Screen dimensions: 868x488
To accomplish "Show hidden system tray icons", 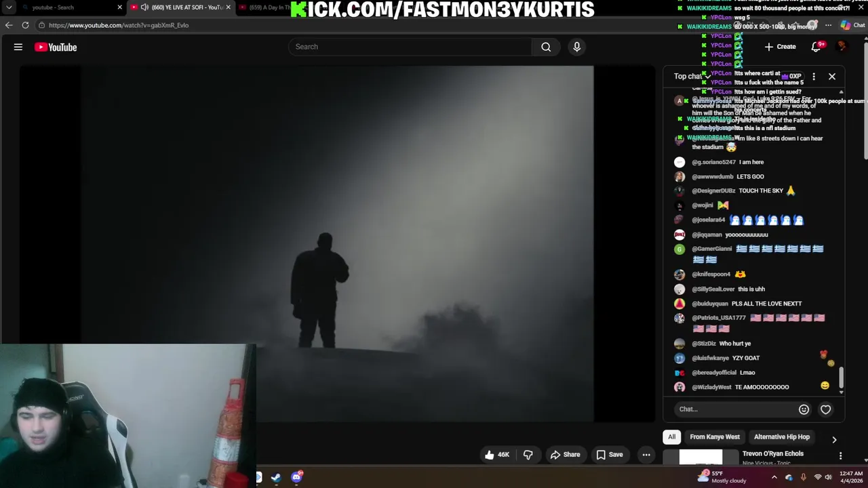I will coord(774,477).
